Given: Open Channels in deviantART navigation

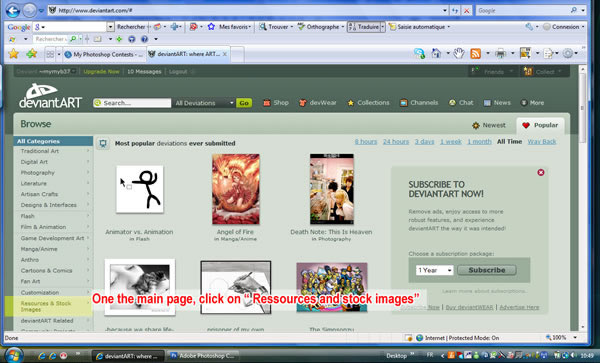Looking at the screenshot, I should (419, 103).
